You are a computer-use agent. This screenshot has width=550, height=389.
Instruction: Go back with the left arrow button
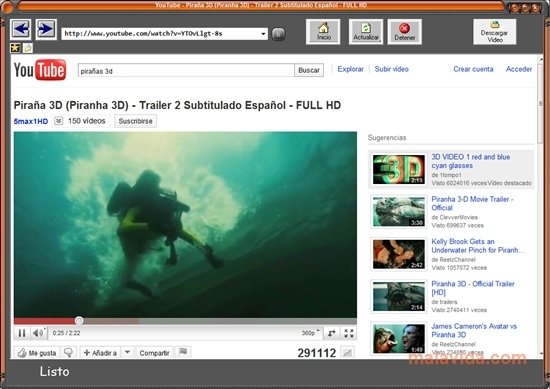point(20,29)
